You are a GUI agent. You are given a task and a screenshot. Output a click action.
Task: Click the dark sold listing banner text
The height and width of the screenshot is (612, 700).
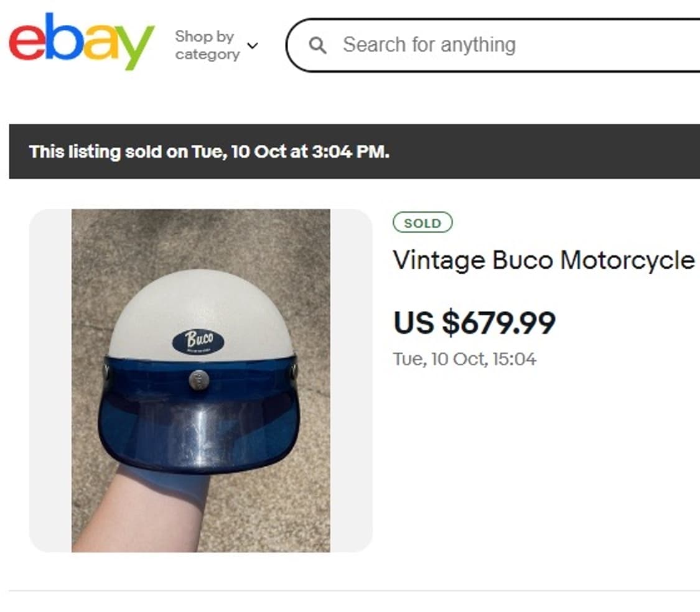(x=209, y=152)
